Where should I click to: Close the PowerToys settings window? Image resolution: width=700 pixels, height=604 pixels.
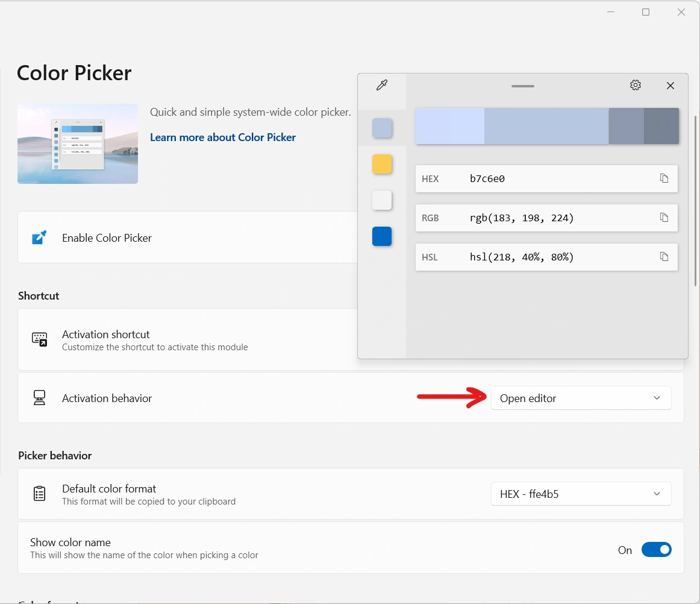coord(681,12)
